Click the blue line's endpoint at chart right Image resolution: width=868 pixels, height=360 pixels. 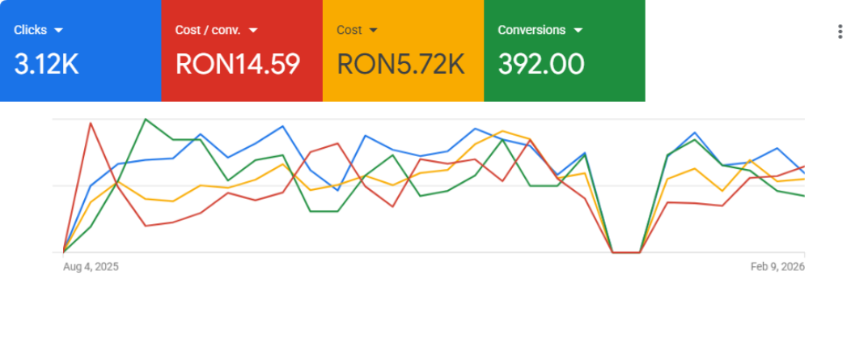click(x=803, y=173)
